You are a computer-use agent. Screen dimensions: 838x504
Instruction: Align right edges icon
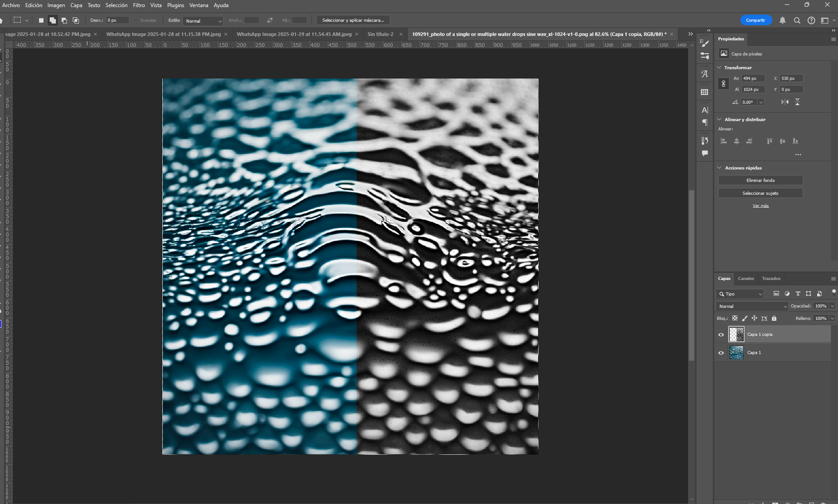tap(749, 141)
